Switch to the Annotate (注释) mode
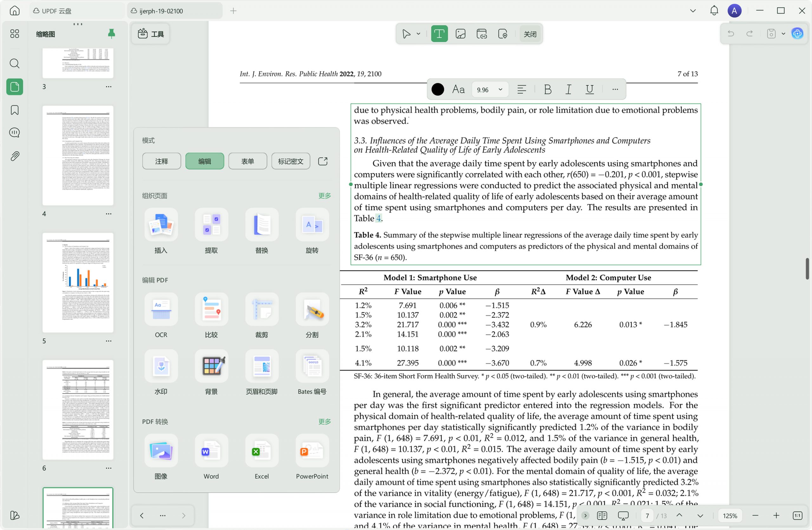Image resolution: width=812 pixels, height=530 pixels. [161, 161]
